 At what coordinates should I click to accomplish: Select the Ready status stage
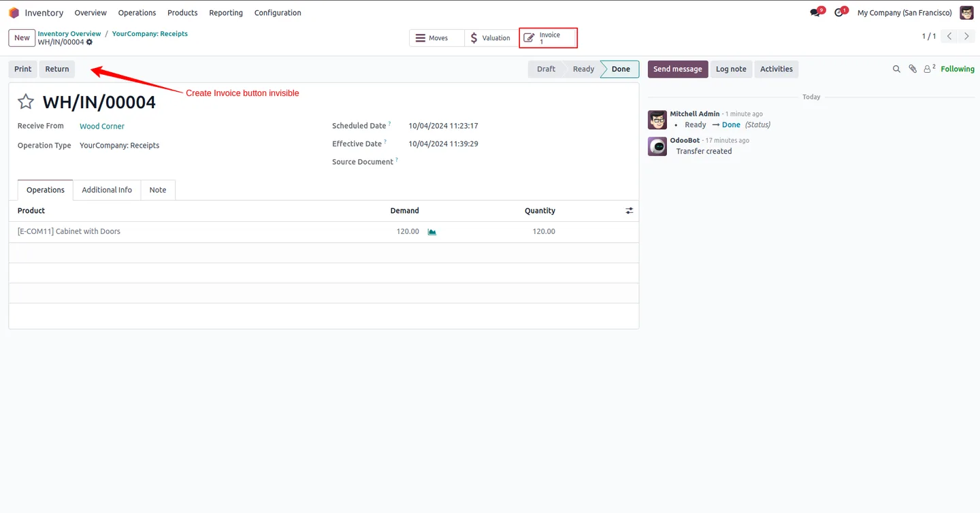click(583, 69)
